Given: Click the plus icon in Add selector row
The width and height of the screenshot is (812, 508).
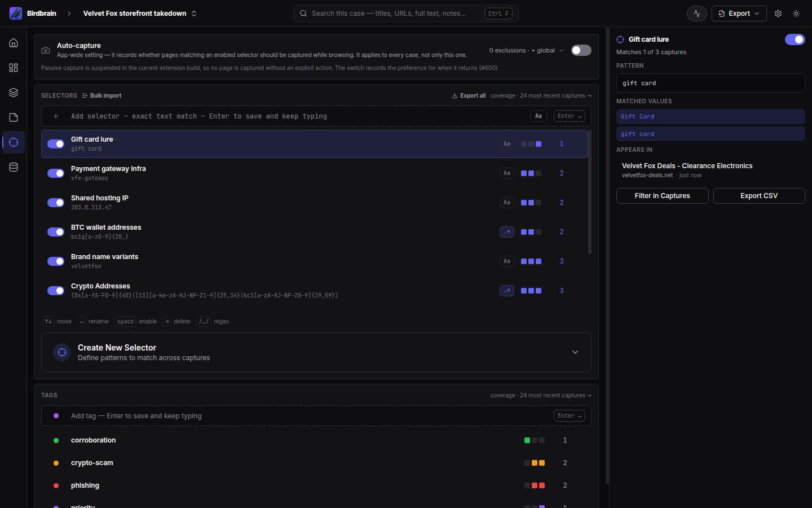Looking at the screenshot, I should [x=56, y=116].
